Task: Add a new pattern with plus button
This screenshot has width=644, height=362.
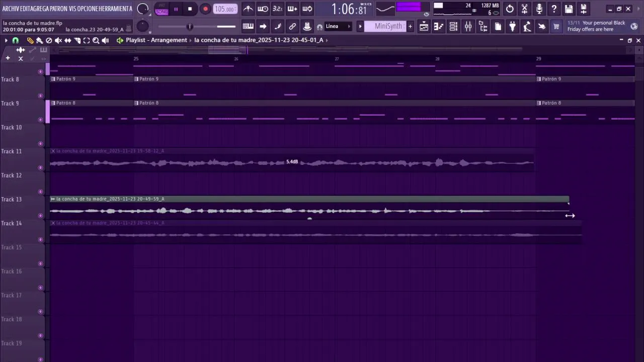Action: (410, 27)
